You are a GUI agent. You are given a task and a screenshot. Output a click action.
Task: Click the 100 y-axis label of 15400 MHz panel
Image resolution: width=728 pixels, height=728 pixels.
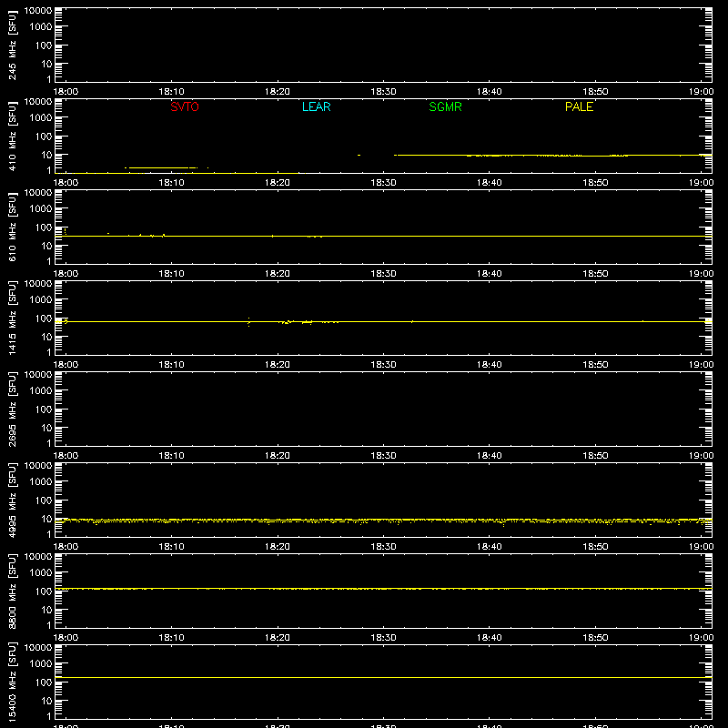click(x=44, y=682)
